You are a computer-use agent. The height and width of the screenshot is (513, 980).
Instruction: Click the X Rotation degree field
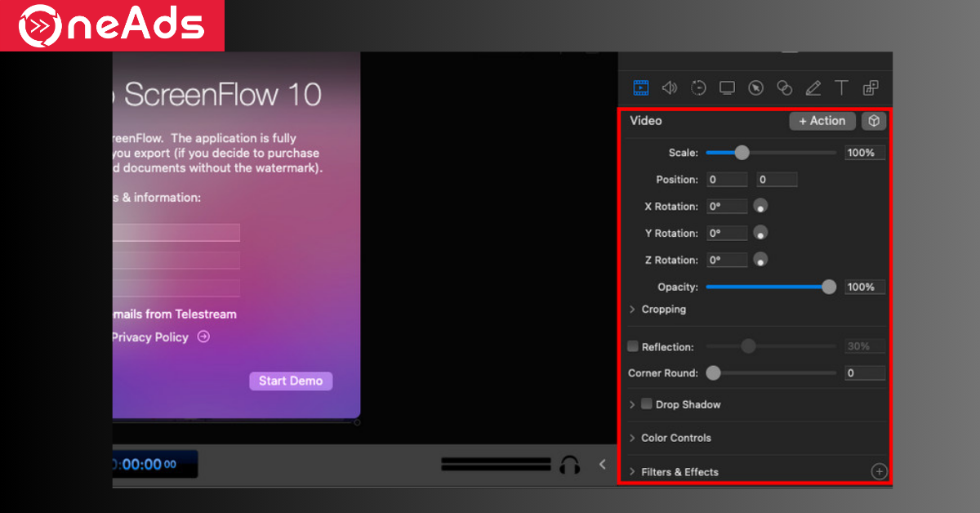click(x=727, y=207)
